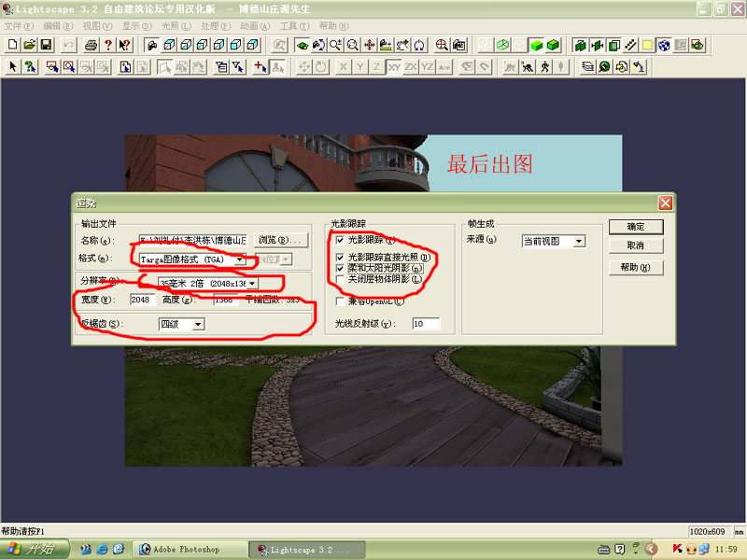Click the walking man animation icon
This screenshot has height=560, width=747.
click(544, 66)
